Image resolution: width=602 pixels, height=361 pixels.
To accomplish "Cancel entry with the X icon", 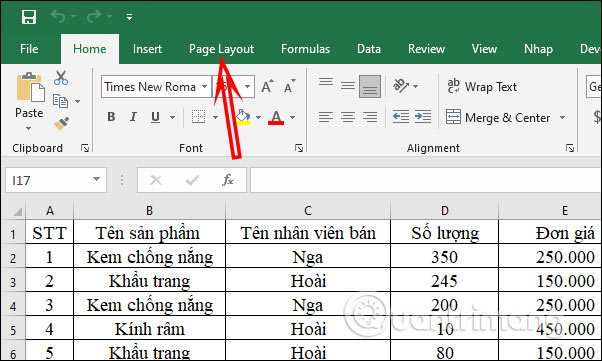I will [x=155, y=180].
